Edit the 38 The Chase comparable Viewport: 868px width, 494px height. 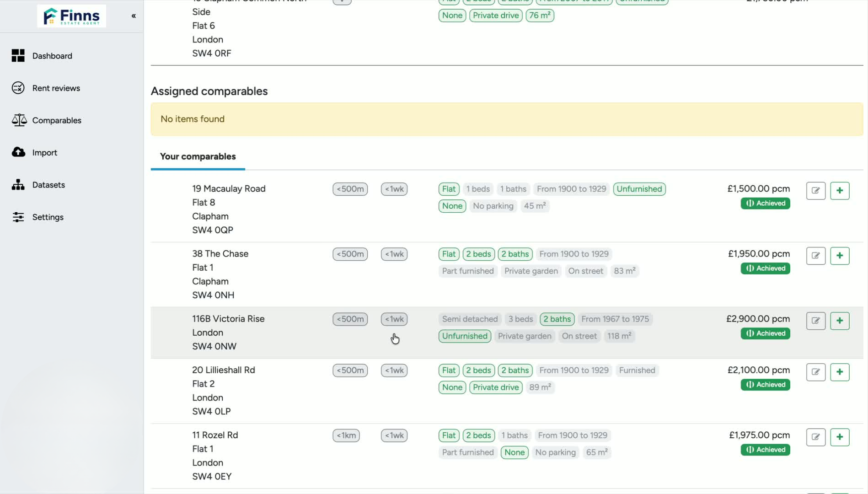816,256
